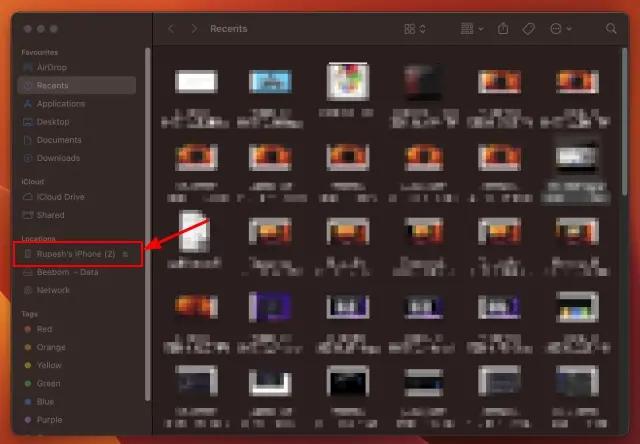The width and height of the screenshot is (640, 444).
Task: Eject Rupesh's iPhone using eject icon
Action: pos(125,254)
